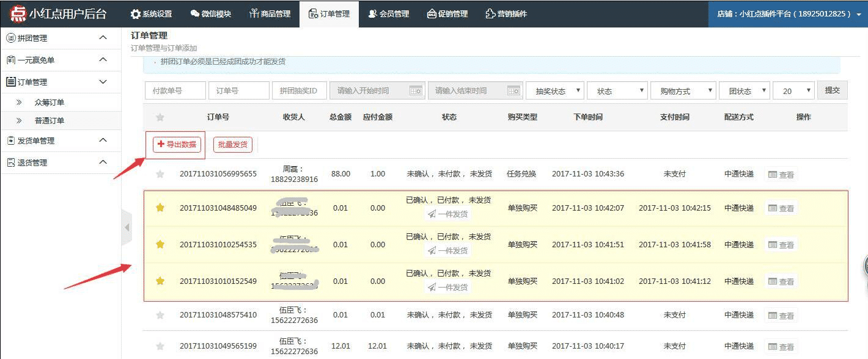Open the 购物方式 dropdown

pyautogui.click(x=683, y=91)
